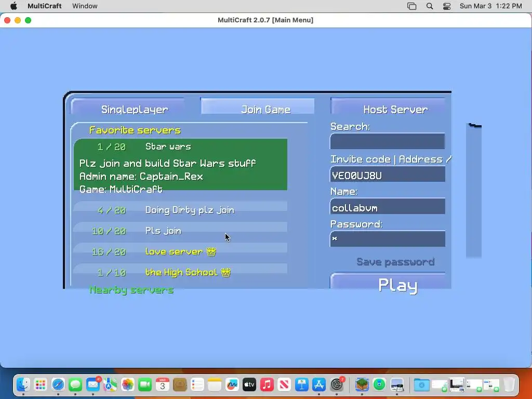This screenshot has width=532, height=399.
Task: Click the Search input field
Action: point(388,141)
